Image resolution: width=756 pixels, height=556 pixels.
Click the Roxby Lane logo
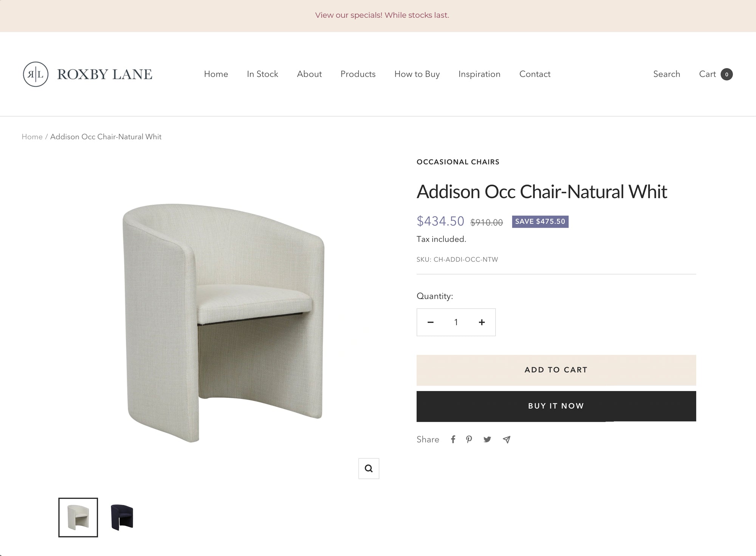pyautogui.click(x=87, y=74)
